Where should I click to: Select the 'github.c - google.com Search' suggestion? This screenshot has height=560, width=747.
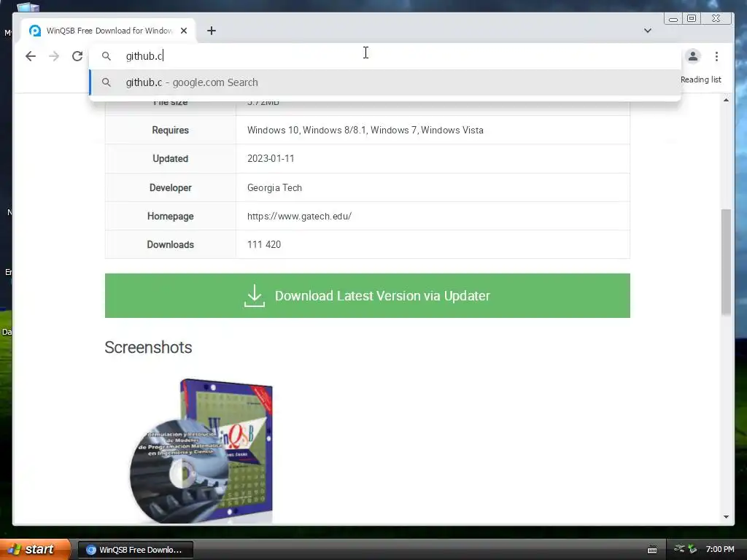pos(385,82)
